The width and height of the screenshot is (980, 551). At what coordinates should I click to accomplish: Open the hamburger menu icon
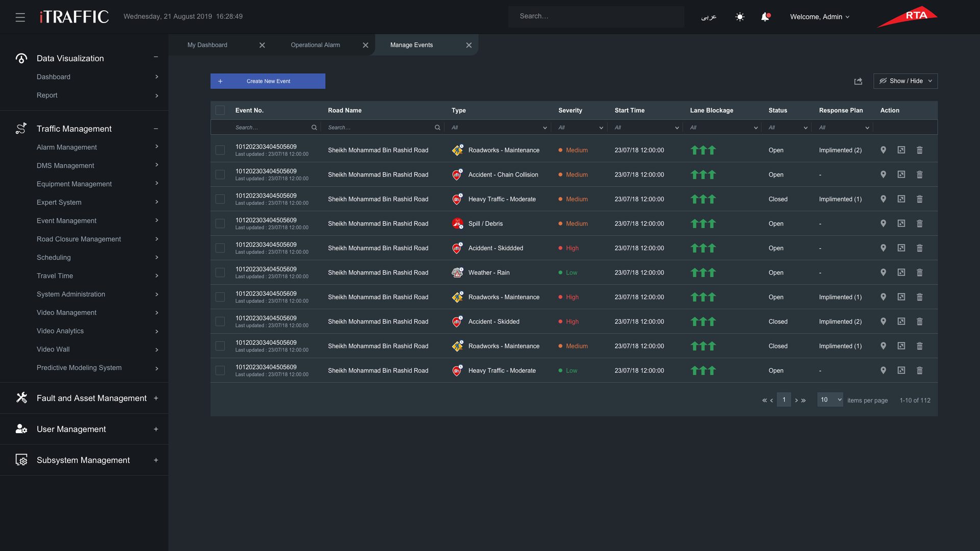[x=20, y=17]
